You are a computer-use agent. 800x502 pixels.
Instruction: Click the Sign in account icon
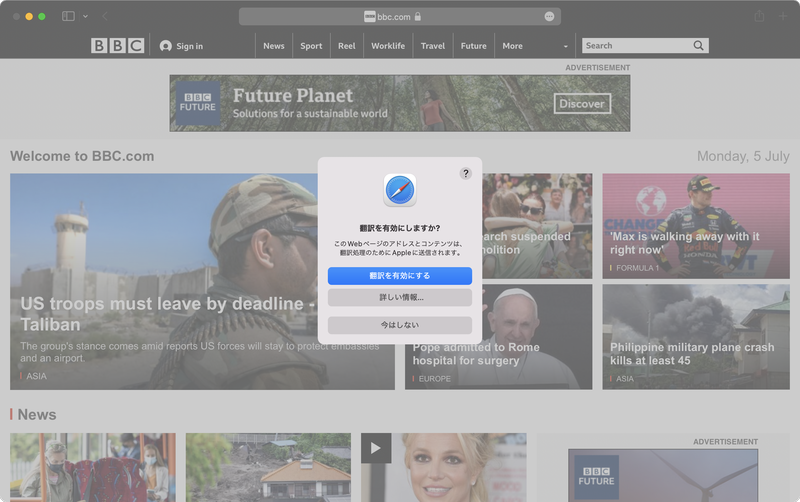click(x=165, y=46)
